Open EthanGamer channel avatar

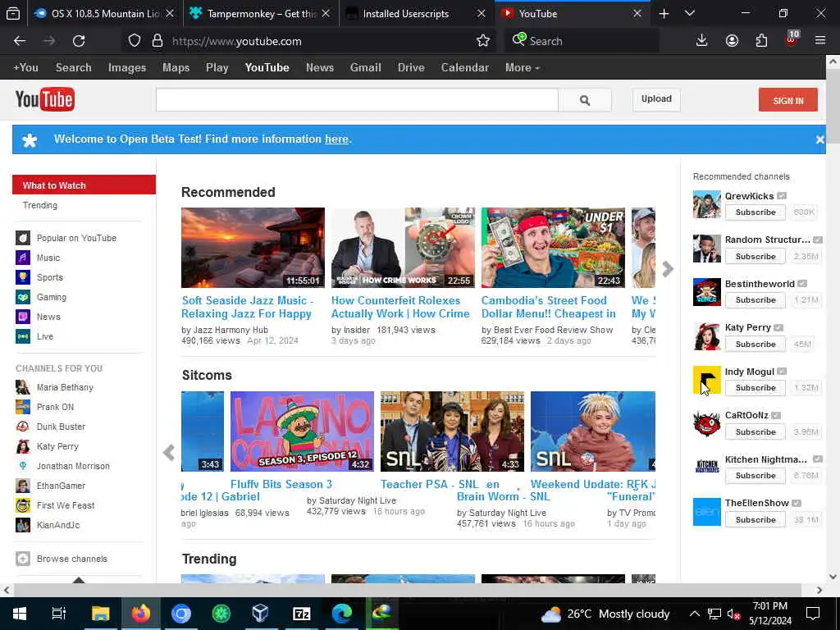pyautogui.click(x=22, y=486)
